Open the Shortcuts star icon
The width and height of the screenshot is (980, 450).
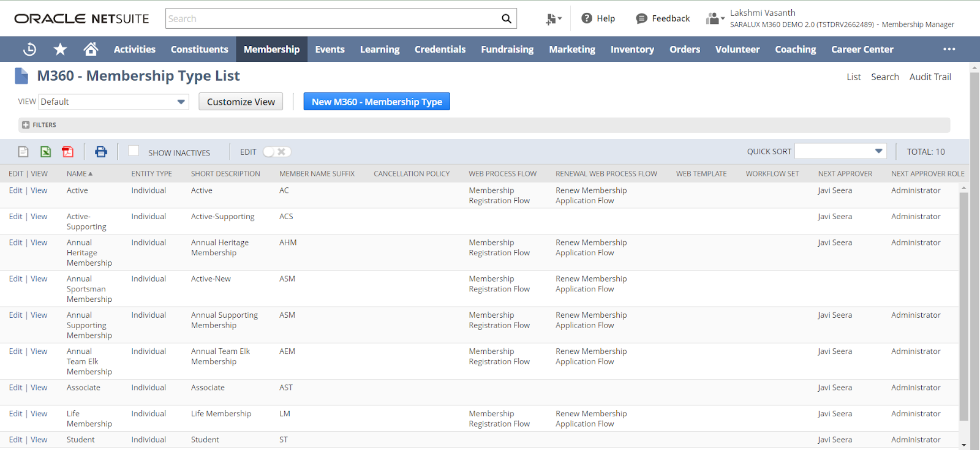(x=60, y=49)
